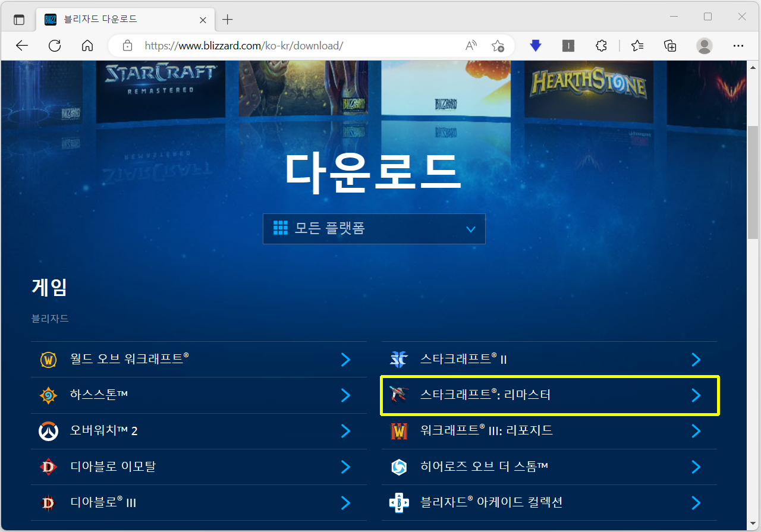Select 스타크래프트: 리마스터 download link
The image size is (761, 532).
point(549,395)
